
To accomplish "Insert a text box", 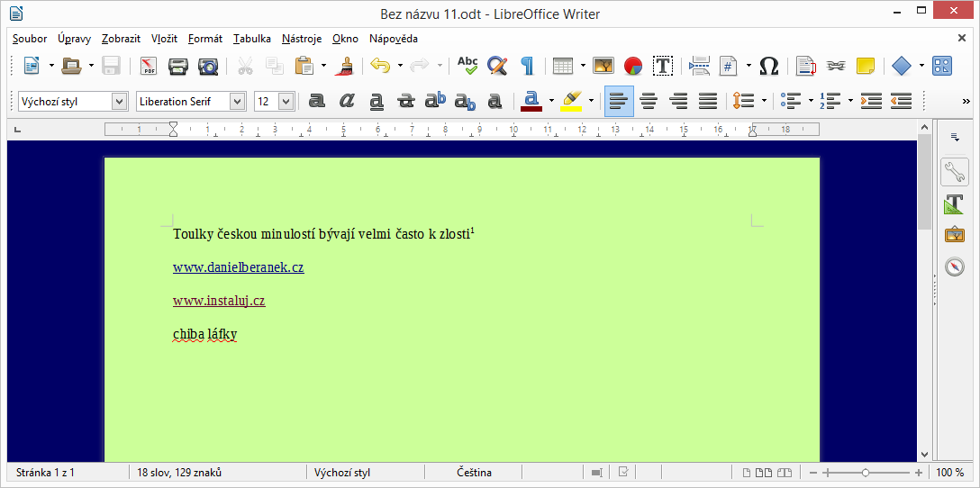I will tap(663, 66).
